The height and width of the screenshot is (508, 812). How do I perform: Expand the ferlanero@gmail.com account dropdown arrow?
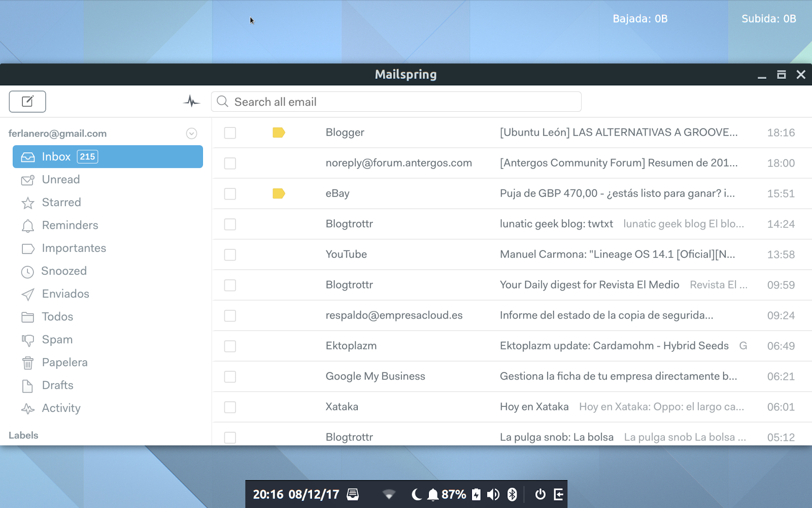(x=191, y=134)
